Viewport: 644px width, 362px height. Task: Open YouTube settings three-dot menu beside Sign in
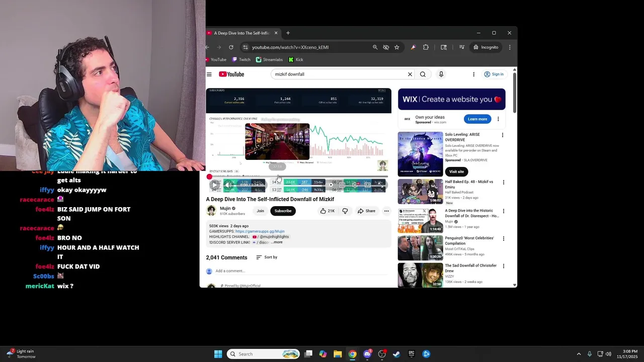tap(473, 74)
